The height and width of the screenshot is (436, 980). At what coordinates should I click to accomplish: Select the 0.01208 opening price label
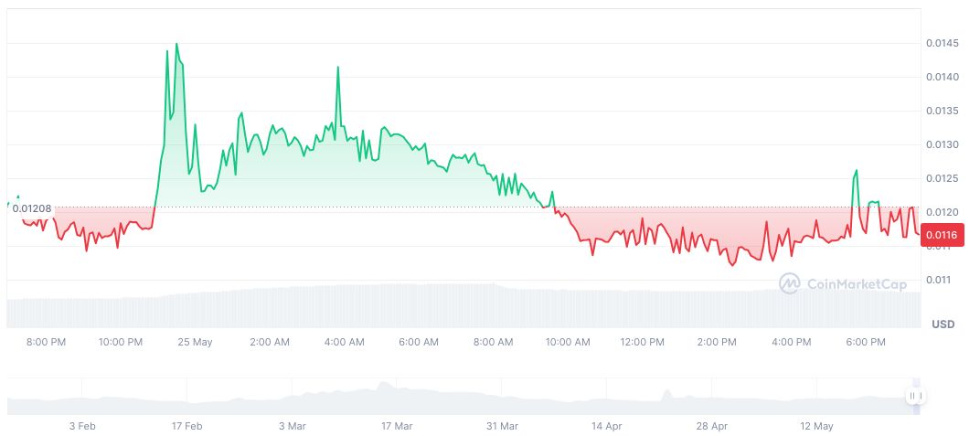[x=31, y=208]
